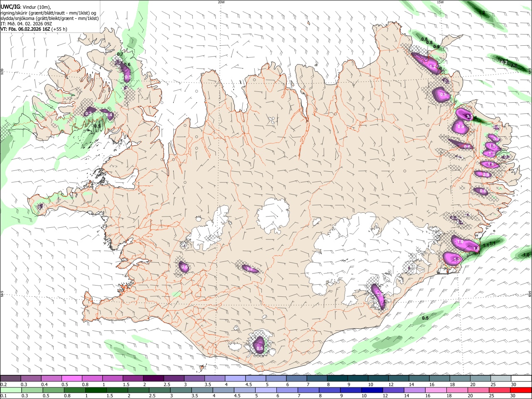Click the '15W' longitude label

[x=440, y=2]
